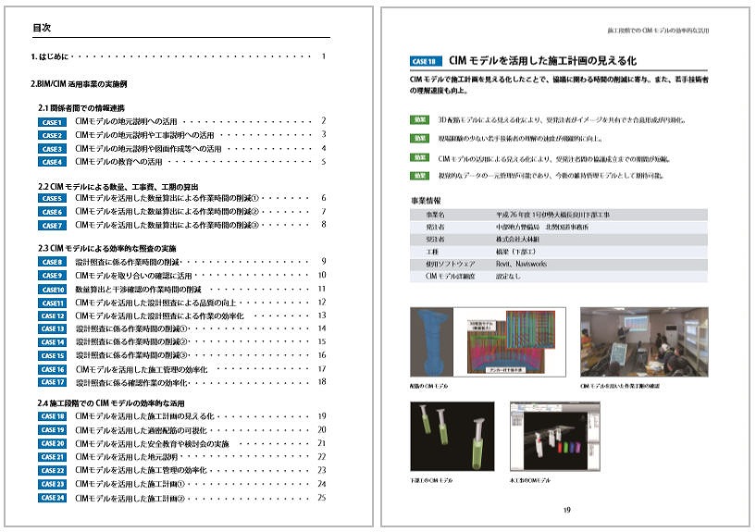Click entry CIMモデルを活用した地元説明

point(127,457)
